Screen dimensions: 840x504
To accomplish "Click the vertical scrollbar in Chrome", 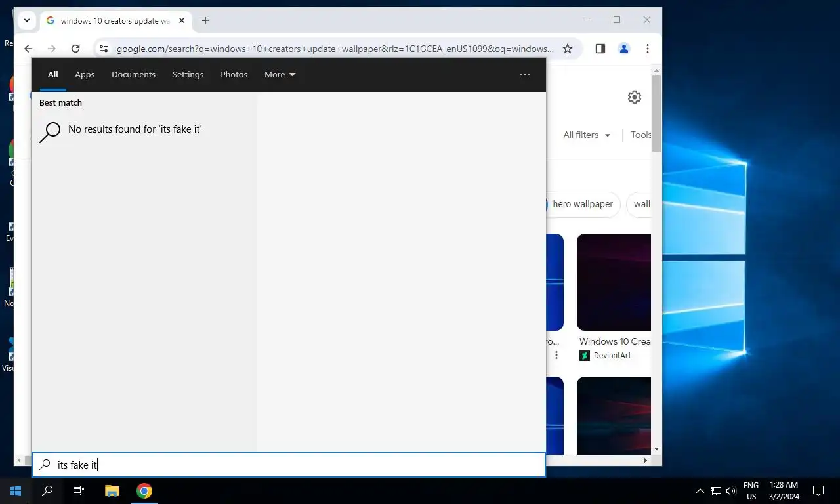I will (x=656, y=113).
